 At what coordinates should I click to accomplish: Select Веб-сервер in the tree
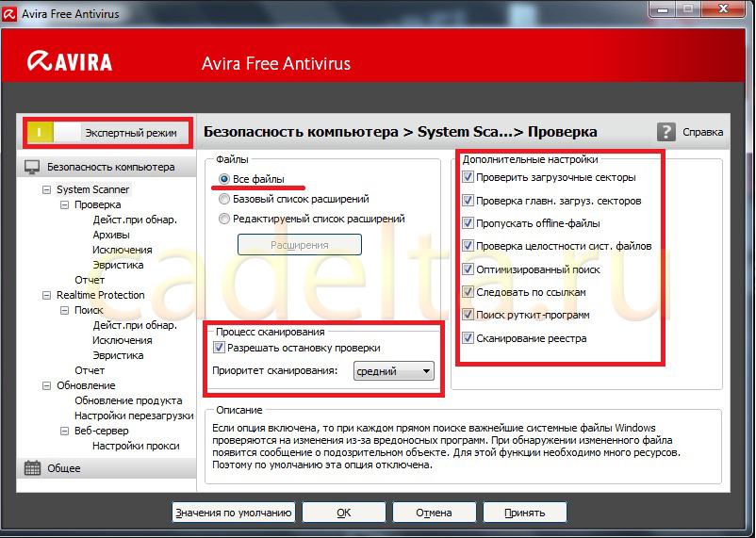point(101,431)
